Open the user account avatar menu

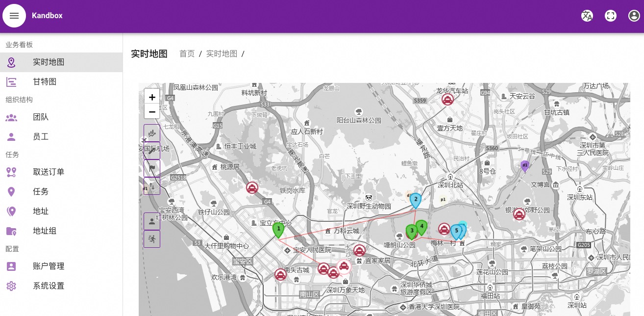click(634, 16)
